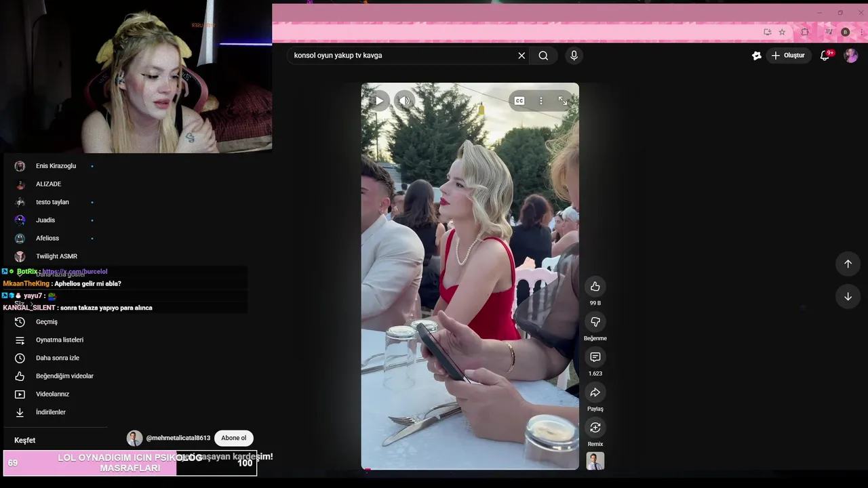Like the Short video
This screenshot has height=488, width=868.
click(595, 287)
